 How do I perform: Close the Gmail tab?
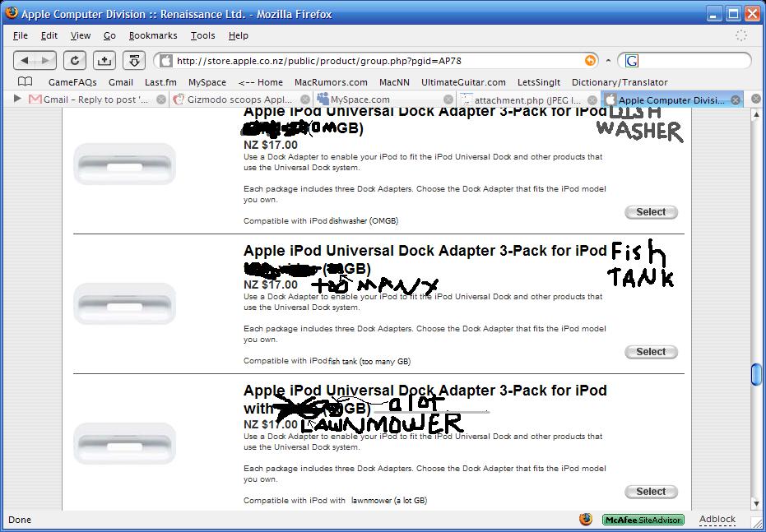coord(160,99)
